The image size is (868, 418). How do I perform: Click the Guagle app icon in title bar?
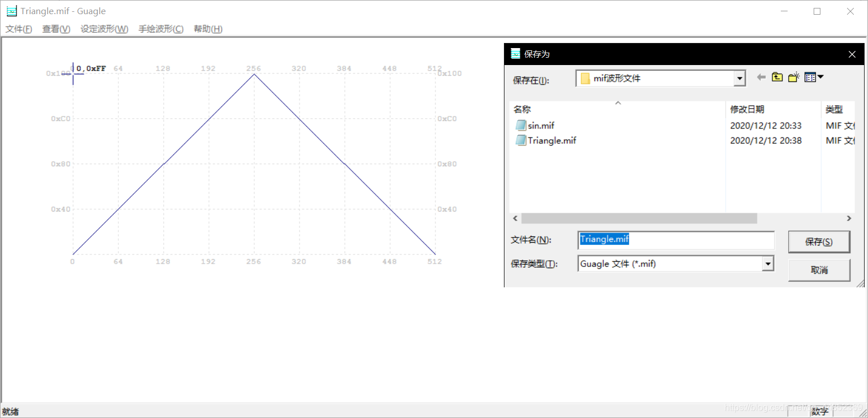tap(11, 11)
